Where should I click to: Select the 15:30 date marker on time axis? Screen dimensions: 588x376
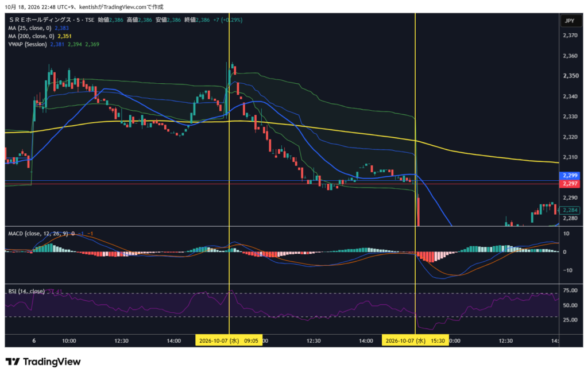click(x=415, y=341)
